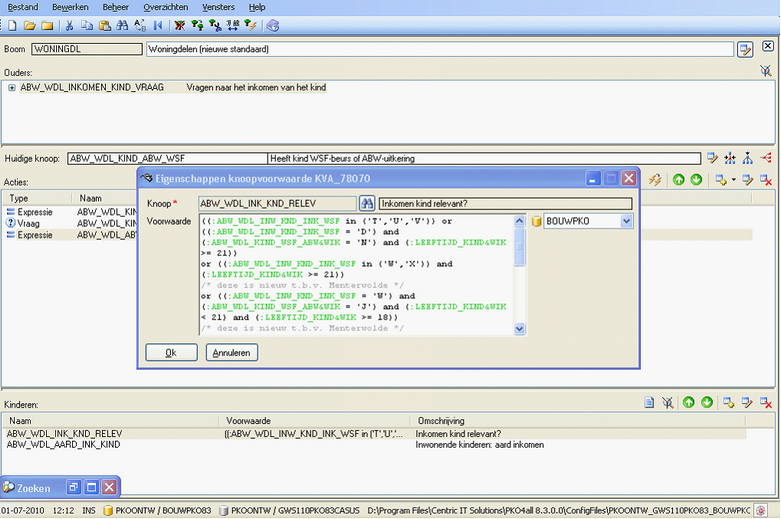Click the add action icon in Acties toolbar
This screenshot has height=519, width=781.
pos(721,180)
